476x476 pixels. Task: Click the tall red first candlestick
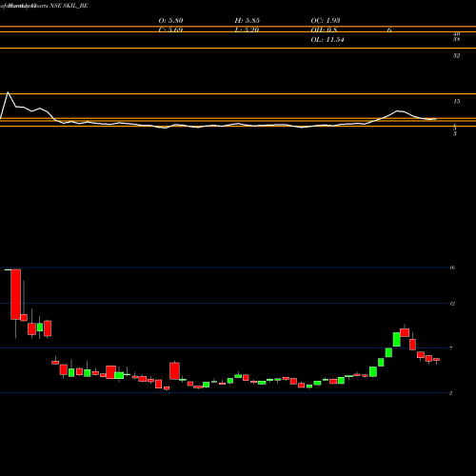[16, 294]
